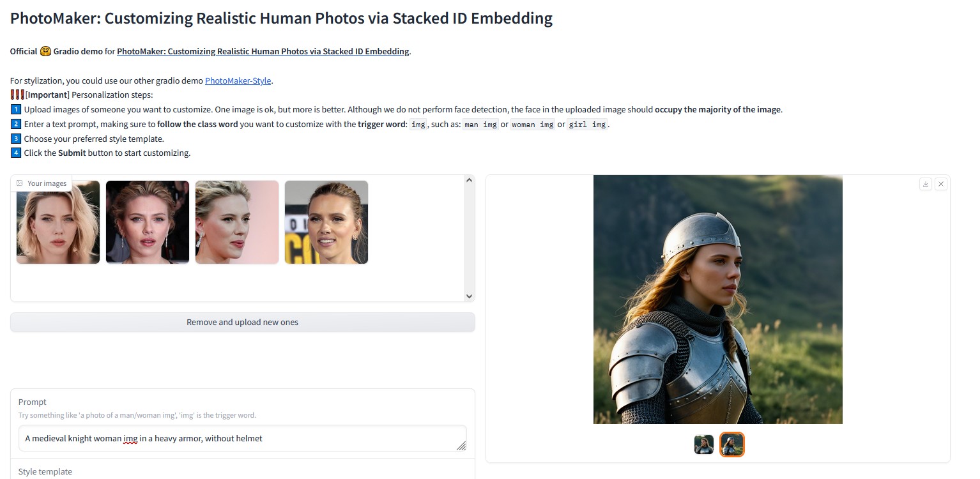Select the first uploaded blonde portrait thumbnail
Screen dimensions: 980x479
tap(58, 222)
